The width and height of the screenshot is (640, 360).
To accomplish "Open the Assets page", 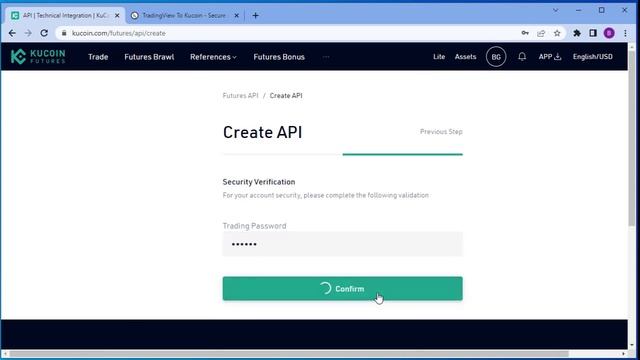I will (465, 57).
